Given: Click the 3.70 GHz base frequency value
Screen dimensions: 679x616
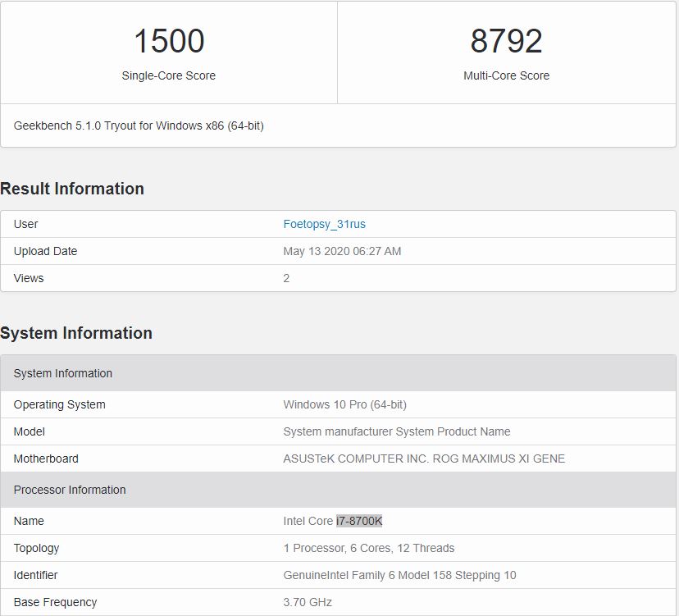Looking at the screenshot, I should tap(308, 602).
